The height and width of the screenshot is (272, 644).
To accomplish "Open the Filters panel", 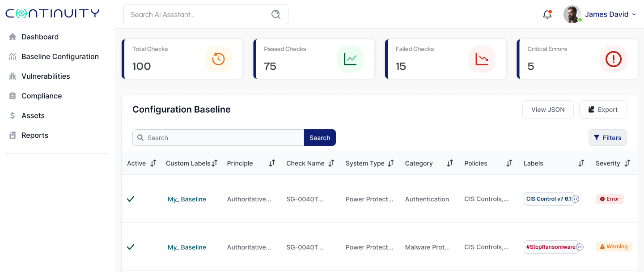I will tap(607, 138).
